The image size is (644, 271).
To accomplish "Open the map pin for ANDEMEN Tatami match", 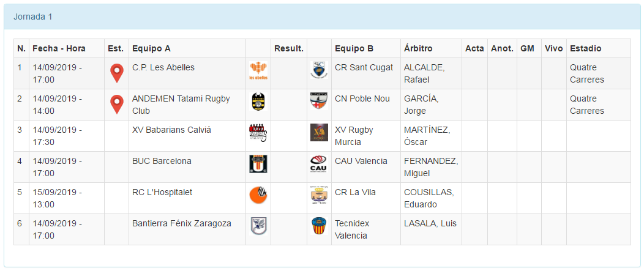I will click(116, 105).
